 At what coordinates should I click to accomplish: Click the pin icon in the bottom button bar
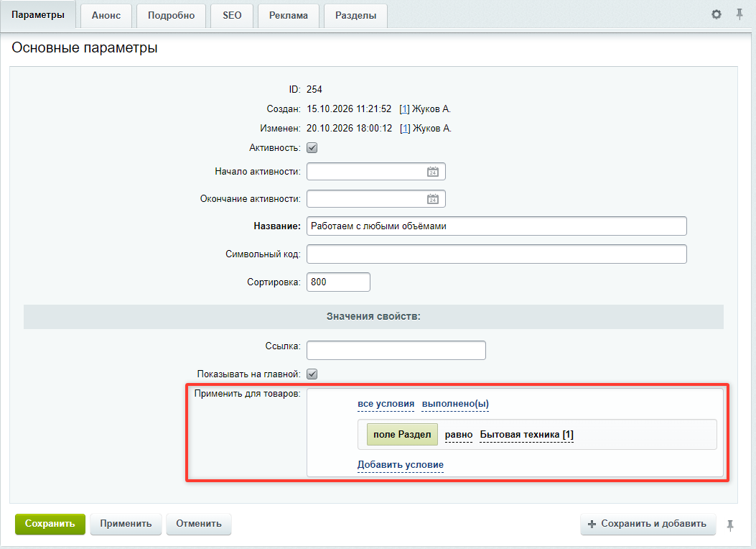coord(730,525)
